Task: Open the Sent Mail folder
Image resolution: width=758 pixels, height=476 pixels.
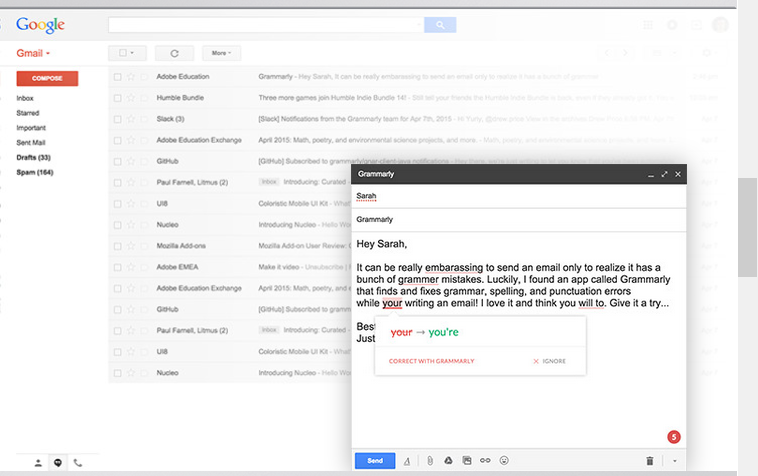Action: [x=30, y=143]
